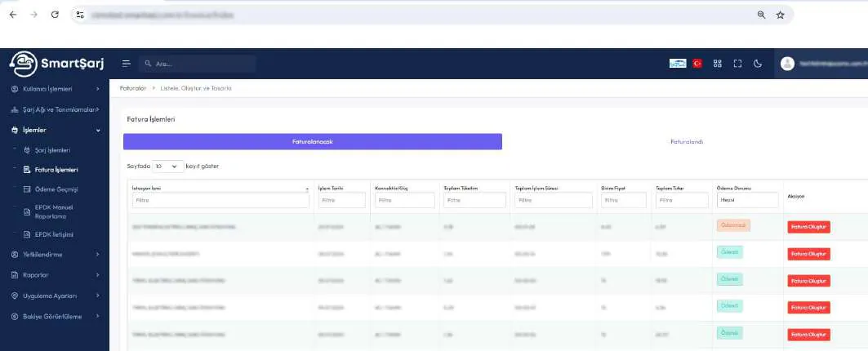Toggle dark mode moon icon

(x=758, y=64)
